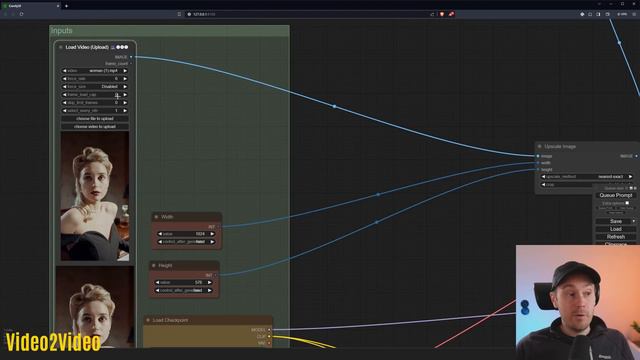Increase frame_load_cap value
Viewport: 640px width, 360px height.
pyautogui.click(x=125, y=95)
